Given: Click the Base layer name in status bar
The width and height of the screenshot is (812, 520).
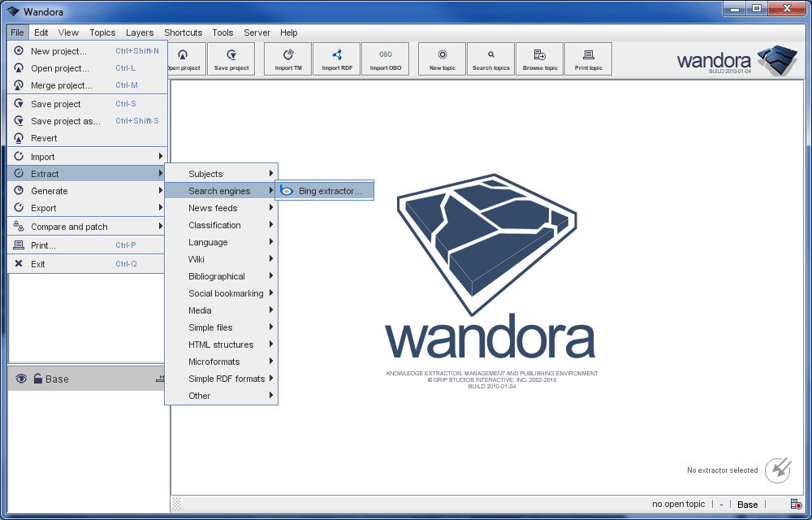Looking at the screenshot, I should click(x=747, y=505).
